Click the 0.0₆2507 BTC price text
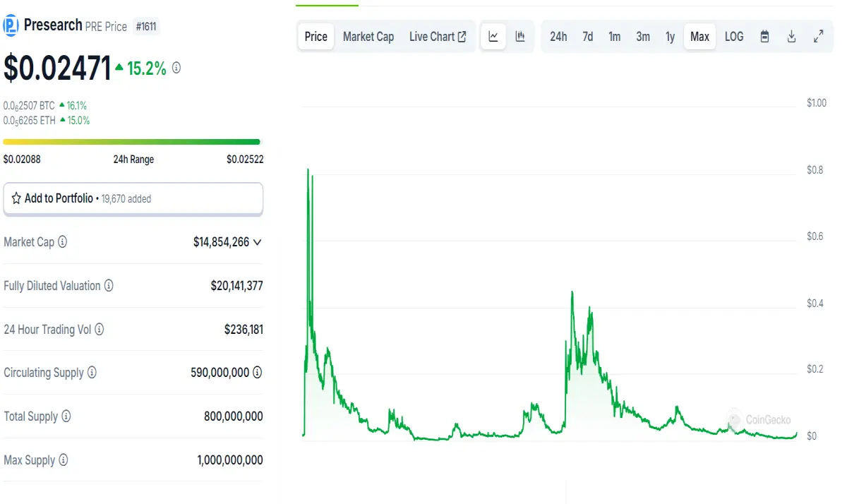This screenshot has width=847, height=504. tap(29, 106)
